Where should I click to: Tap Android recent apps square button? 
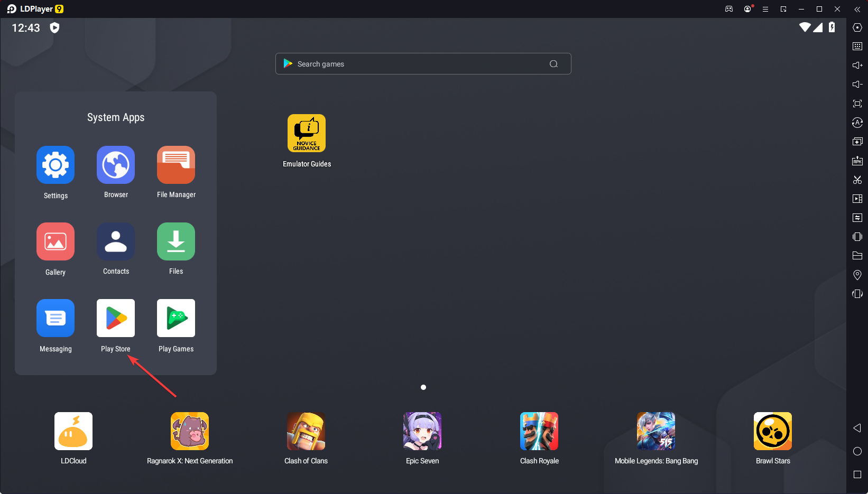(857, 474)
